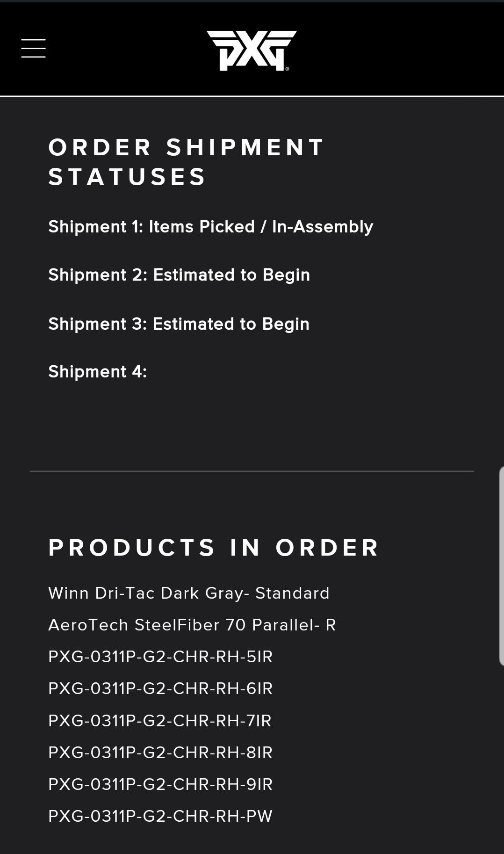
Task: Click the 'Shipment 4:' label
Action: 97,372
